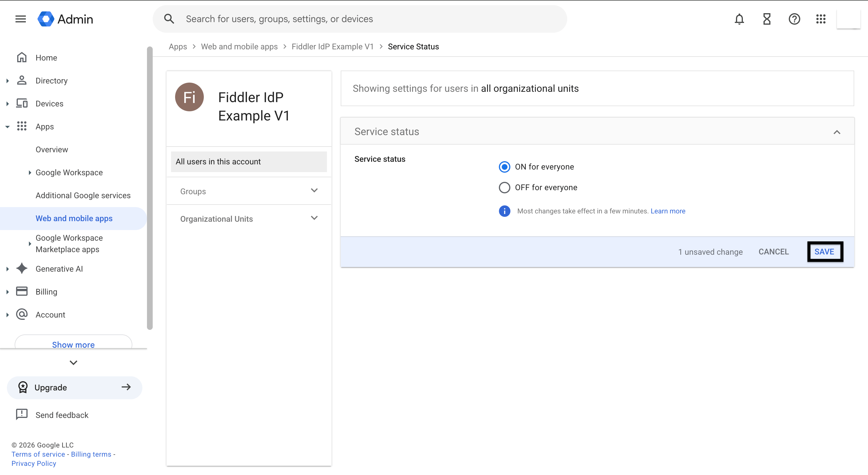Click Apps in the breadcrumb
Screen dimensions: 868x475
click(x=178, y=46)
